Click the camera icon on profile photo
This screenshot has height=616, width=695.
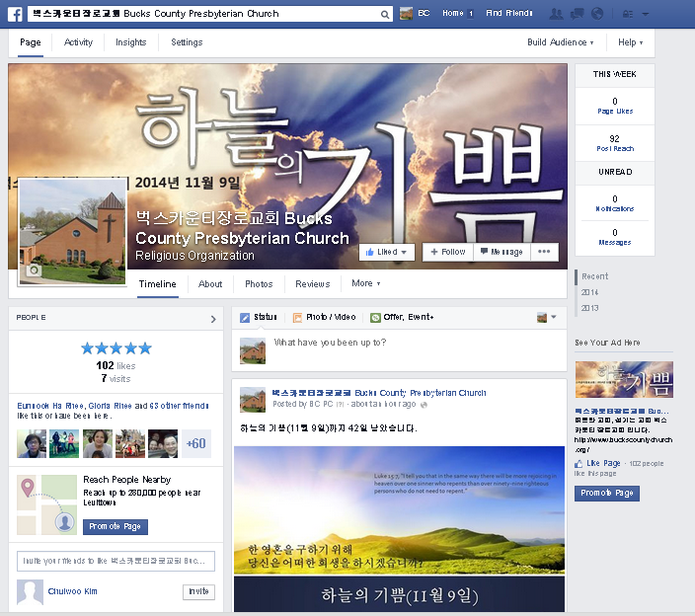[34, 269]
